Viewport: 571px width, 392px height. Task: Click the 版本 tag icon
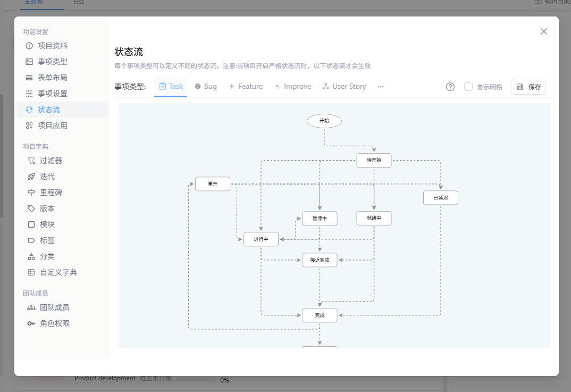coord(31,208)
